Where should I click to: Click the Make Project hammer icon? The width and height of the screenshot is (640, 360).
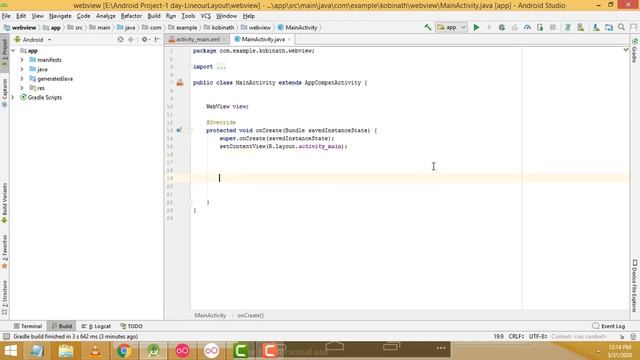click(428, 27)
